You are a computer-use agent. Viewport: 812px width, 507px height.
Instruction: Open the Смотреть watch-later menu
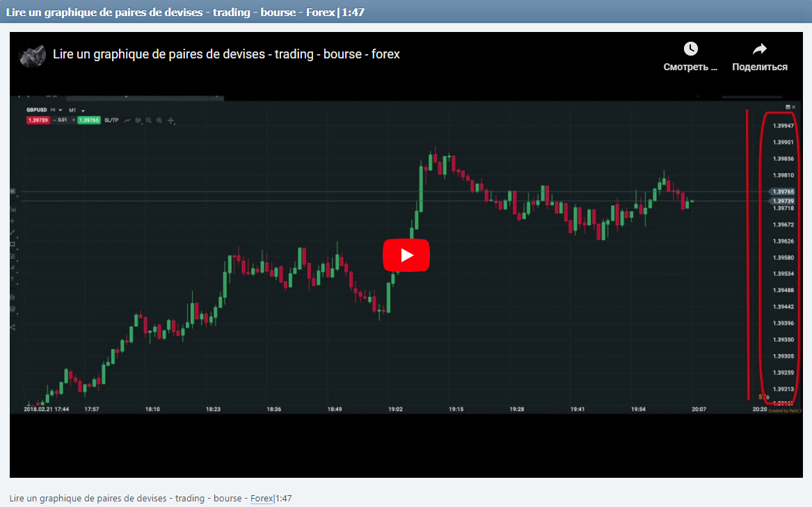[x=690, y=56]
